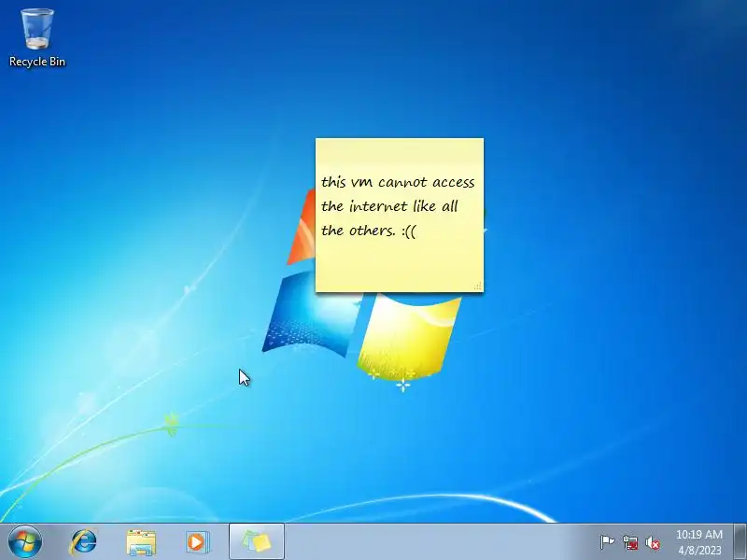The image size is (747, 560).
Task: Click the muted volume tray icon
Action: 653,542
